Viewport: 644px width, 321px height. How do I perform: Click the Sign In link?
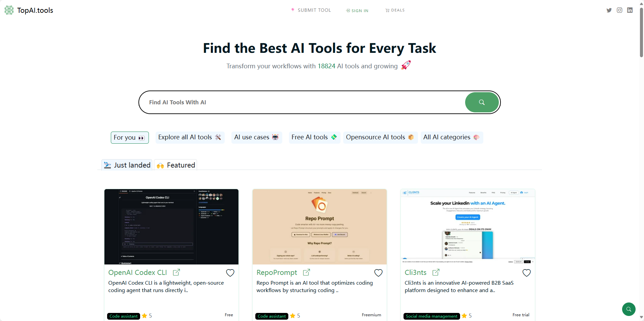[x=357, y=10]
